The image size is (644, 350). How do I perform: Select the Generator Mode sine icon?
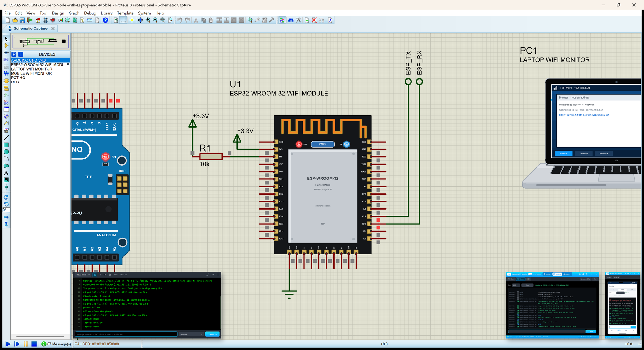tap(6, 116)
